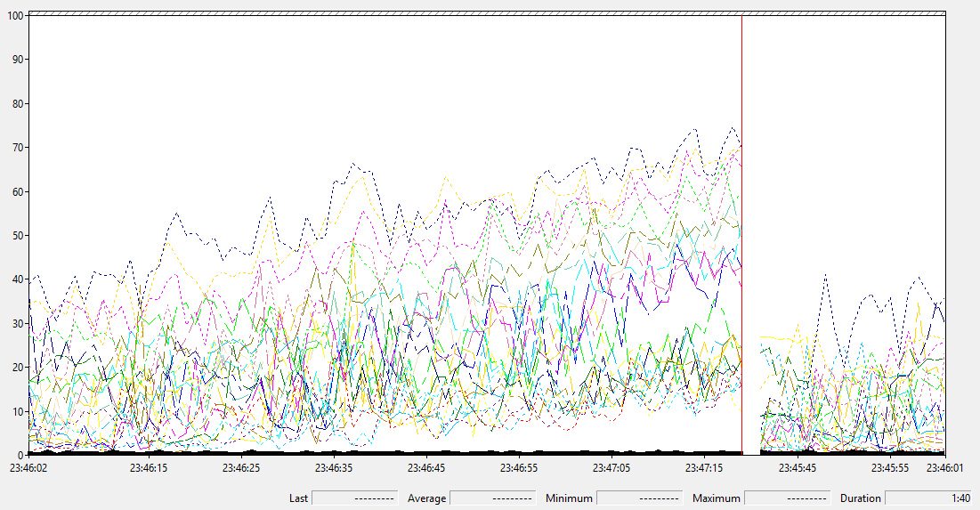Click the 23:45:45 time axis label

[x=797, y=467]
